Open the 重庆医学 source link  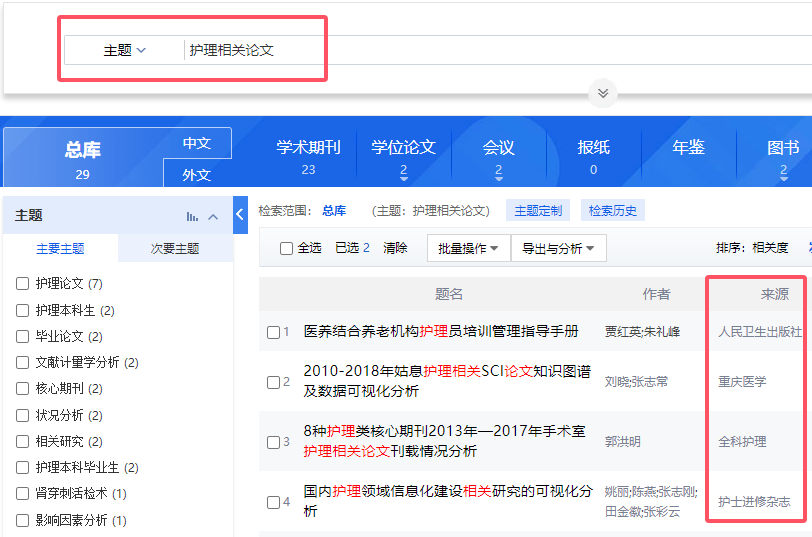(742, 382)
